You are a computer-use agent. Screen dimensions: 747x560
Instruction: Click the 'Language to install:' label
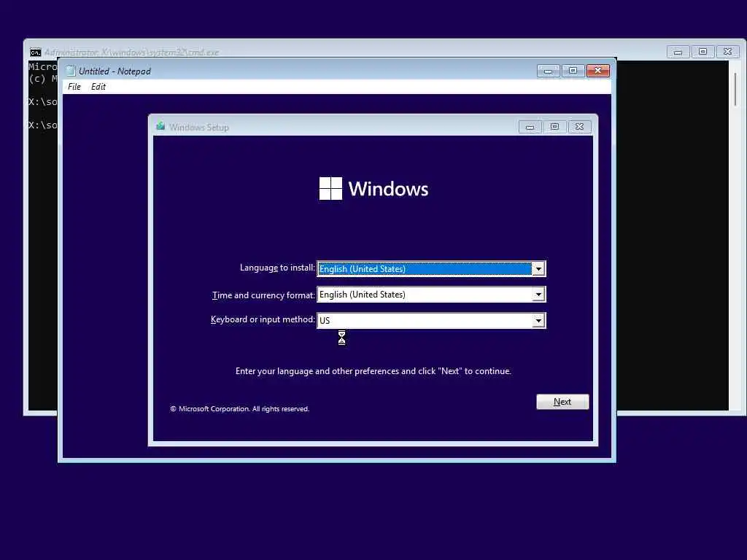coord(277,268)
